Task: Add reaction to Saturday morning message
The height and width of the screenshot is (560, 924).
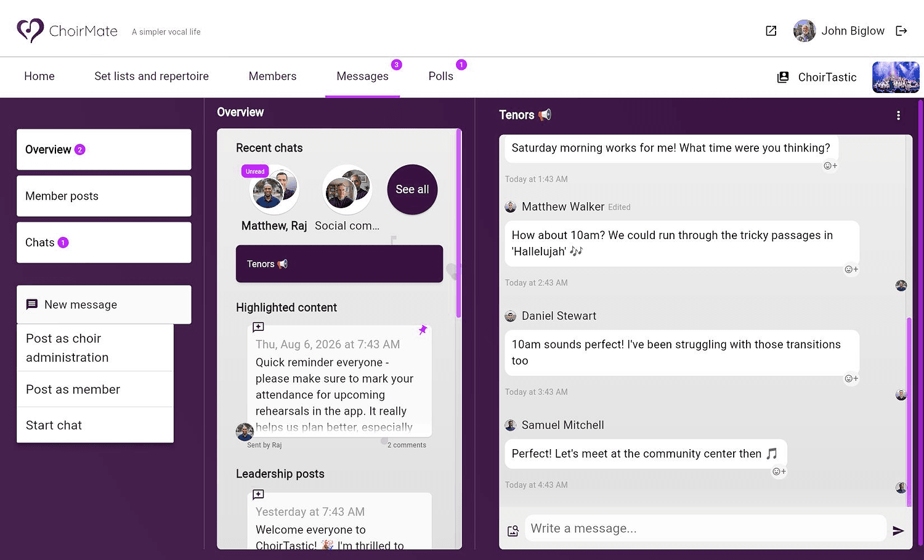Action: point(830,166)
